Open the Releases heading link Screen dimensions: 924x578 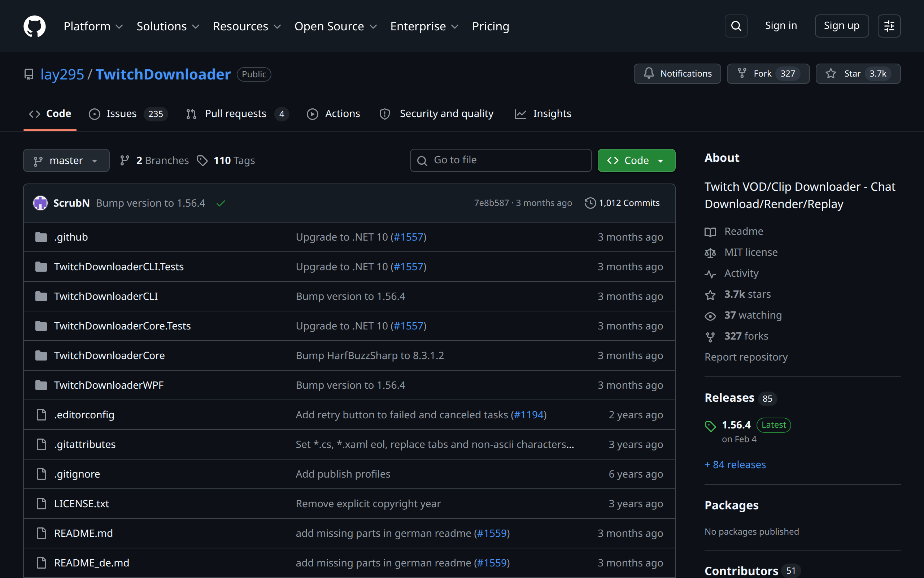(x=740, y=398)
